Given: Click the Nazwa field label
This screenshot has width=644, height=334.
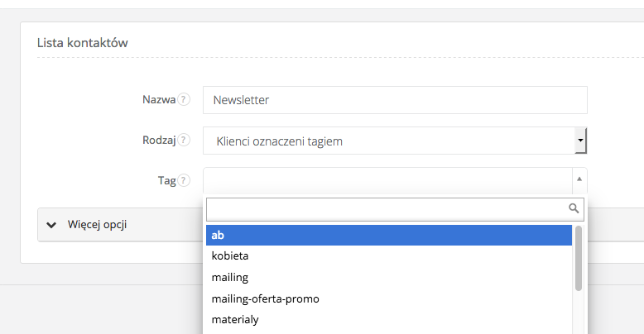Looking at the screenshot, I should click(158, 100).
